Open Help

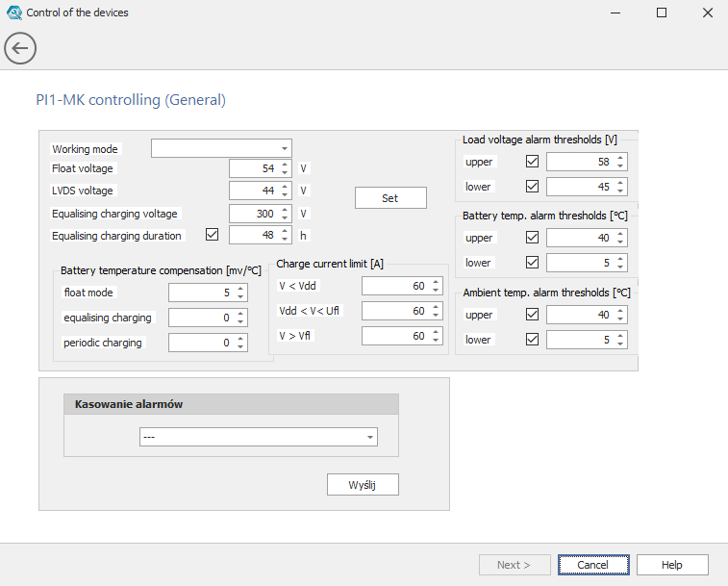(672, 565)
